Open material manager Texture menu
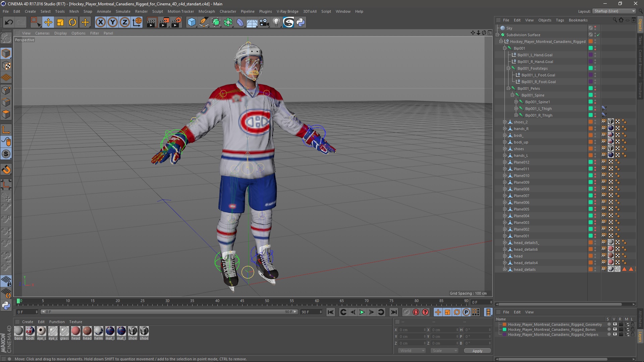Image resolution: width=644 pixels, height=362 pixels. pyautogui.click(x=75, y=322)
